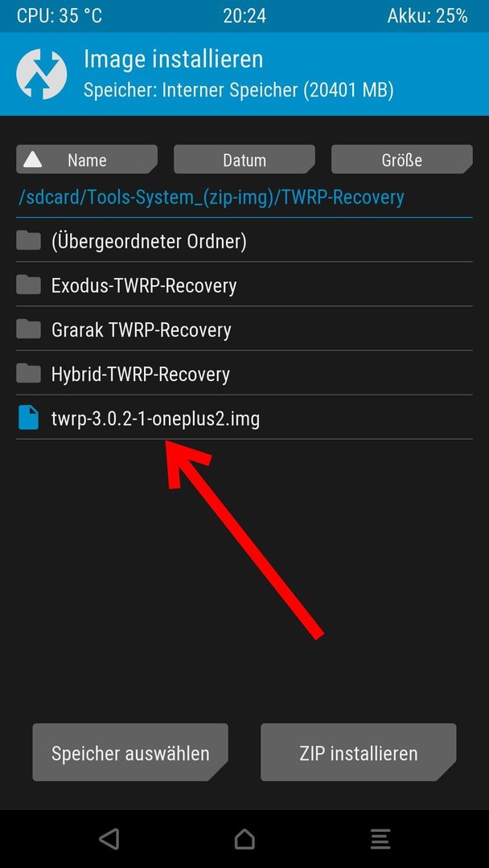Click the Speicher auswählen button
Viewport: 489px width, 868px height.
pyautogui.click(x=130, y=753)
